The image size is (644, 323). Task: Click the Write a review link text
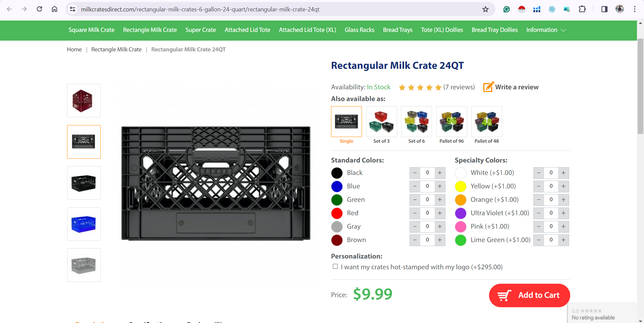click(x=517, y=87)
